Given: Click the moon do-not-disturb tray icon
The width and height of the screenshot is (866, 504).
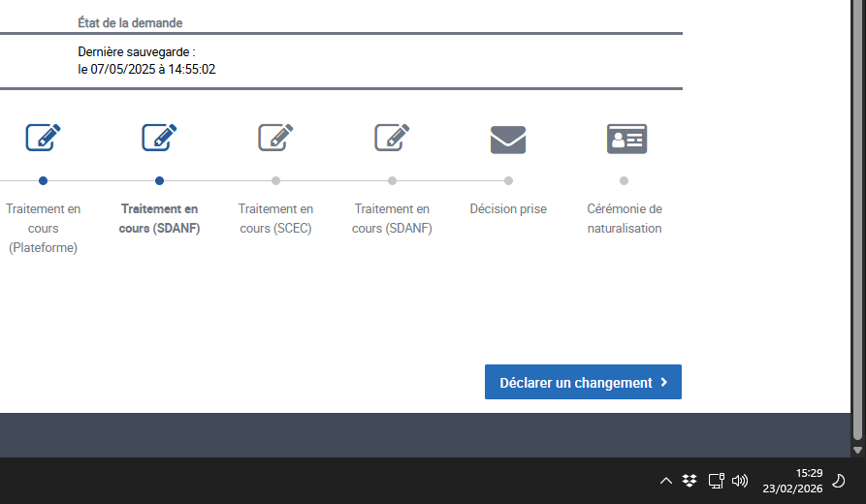Looking at the screenshot, I should point(840,480).
